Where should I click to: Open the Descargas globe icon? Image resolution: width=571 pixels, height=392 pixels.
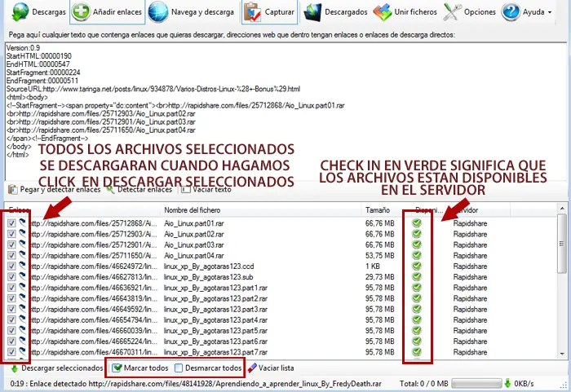click(20, 12)
